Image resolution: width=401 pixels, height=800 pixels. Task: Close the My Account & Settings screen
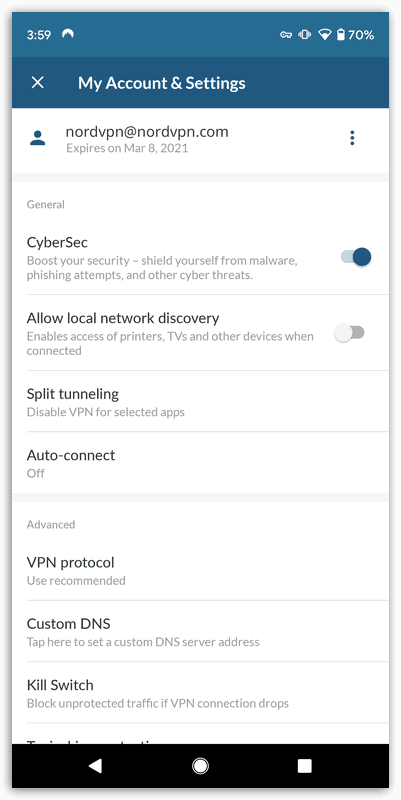38,83
